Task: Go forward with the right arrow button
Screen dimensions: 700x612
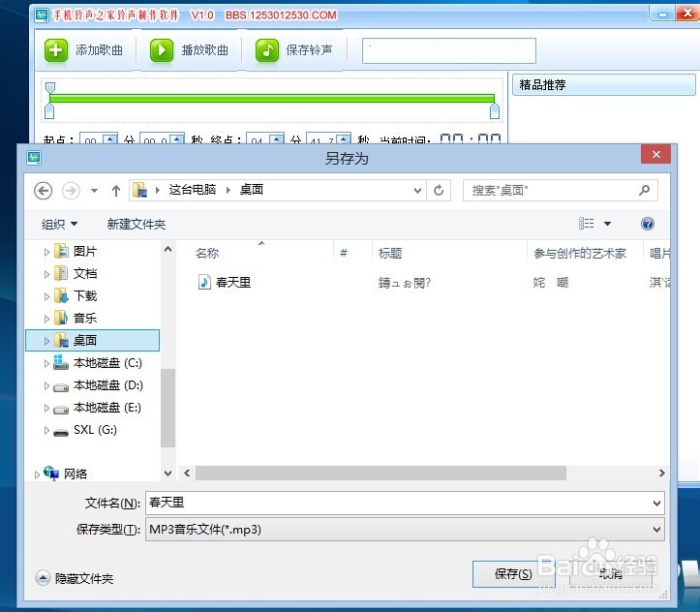Action: click(71, 191)
